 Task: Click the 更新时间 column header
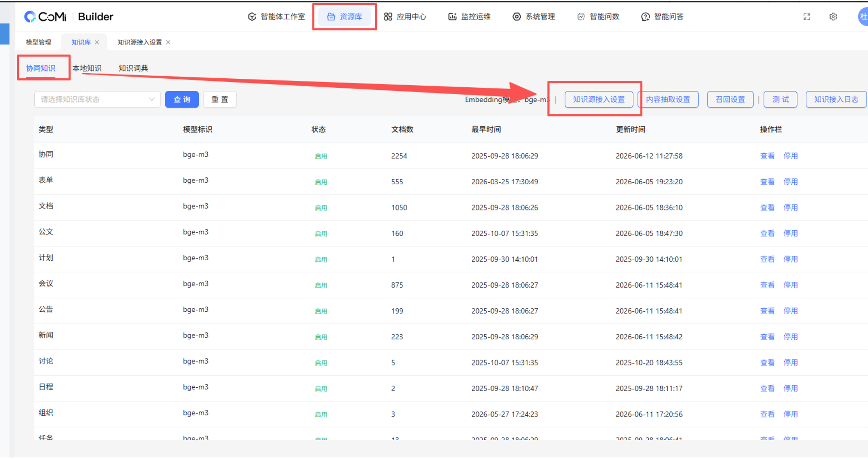(x=630, y=129)
